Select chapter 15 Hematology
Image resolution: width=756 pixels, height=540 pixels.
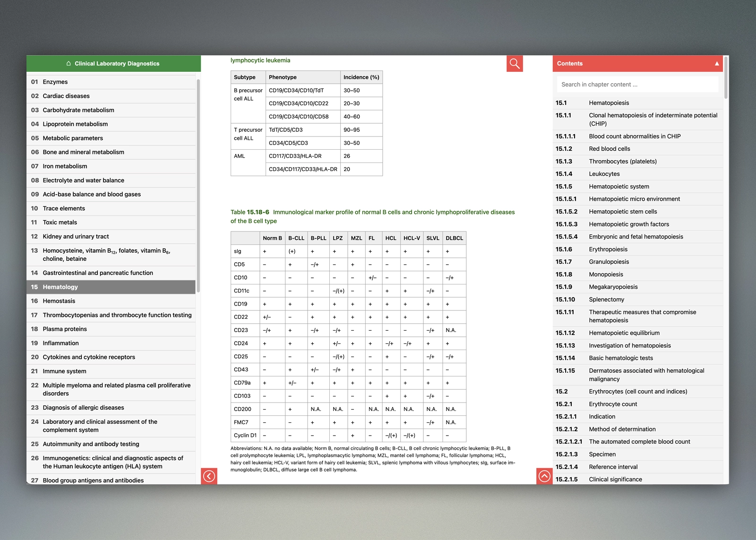[60, 287]
